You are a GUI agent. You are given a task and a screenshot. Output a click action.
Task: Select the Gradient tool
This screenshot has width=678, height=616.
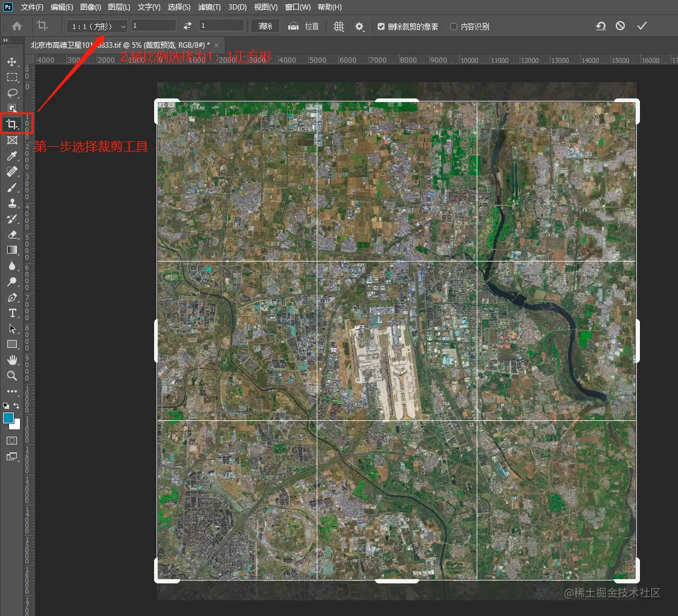pos(12,250)
